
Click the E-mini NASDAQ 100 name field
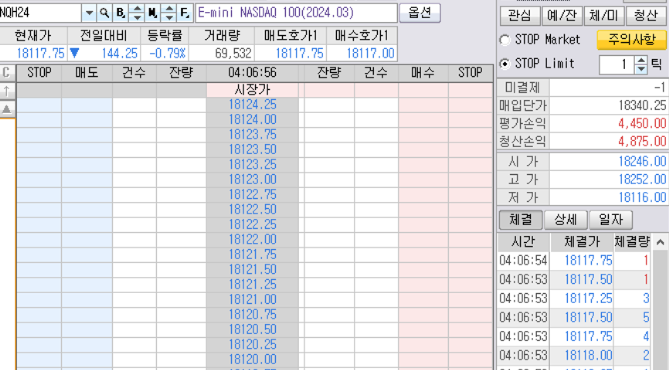tap(296, 13)
